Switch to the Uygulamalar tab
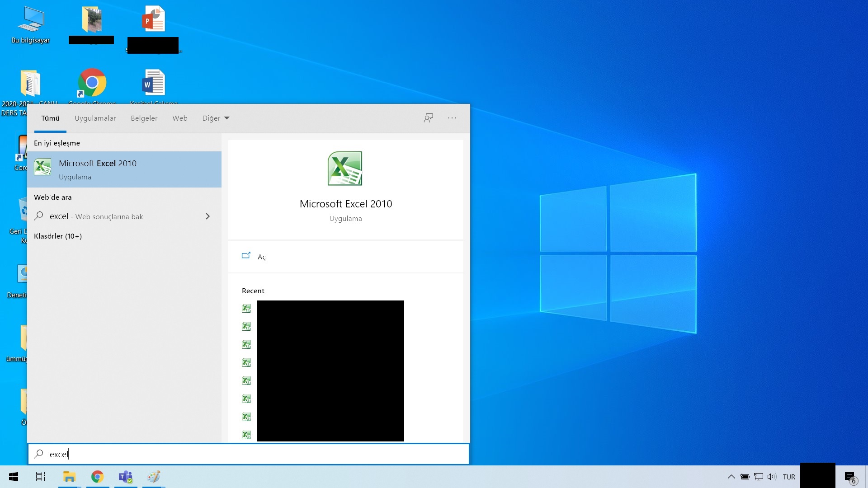 pyautogui.click(x=95, y=118)
